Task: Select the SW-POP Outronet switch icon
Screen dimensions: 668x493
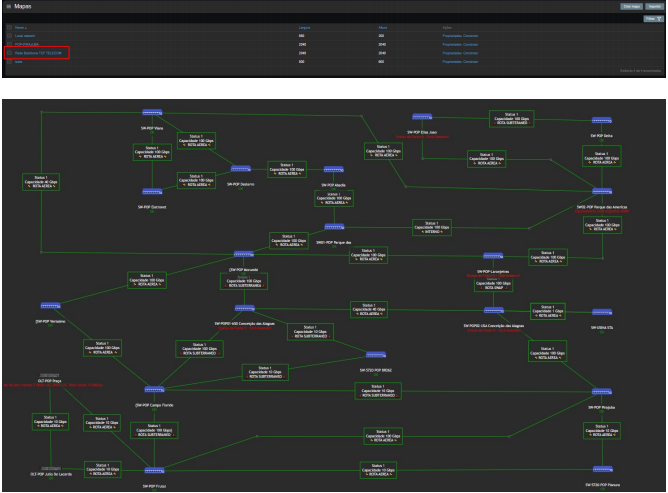Action: pyautogui.click(x=152, y=192)
